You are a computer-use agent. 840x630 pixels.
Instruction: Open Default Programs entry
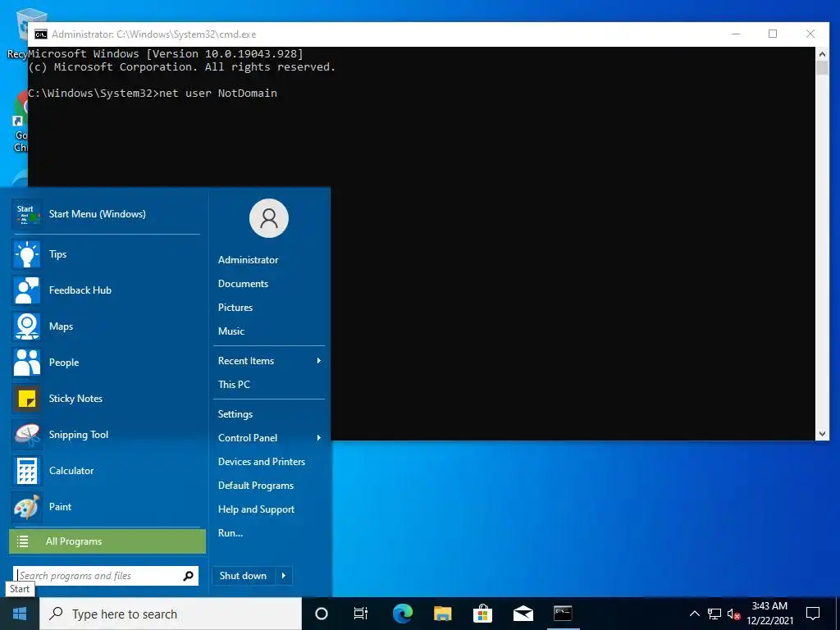click(256, 486)
